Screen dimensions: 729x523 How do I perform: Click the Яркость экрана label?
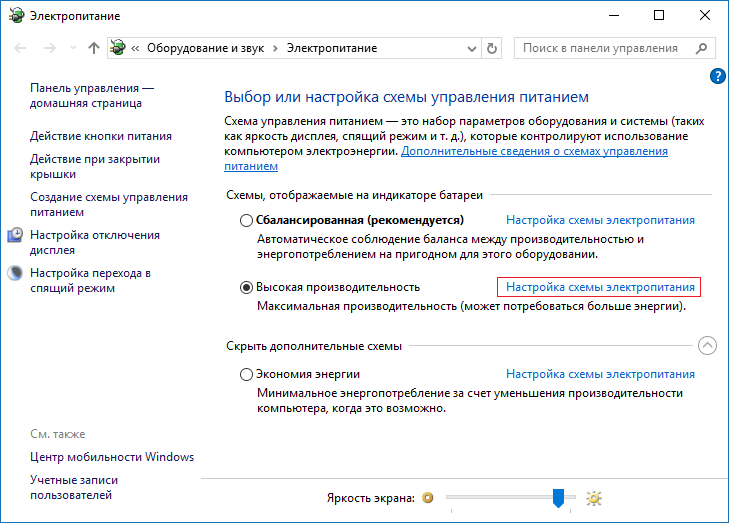(371, 498)
